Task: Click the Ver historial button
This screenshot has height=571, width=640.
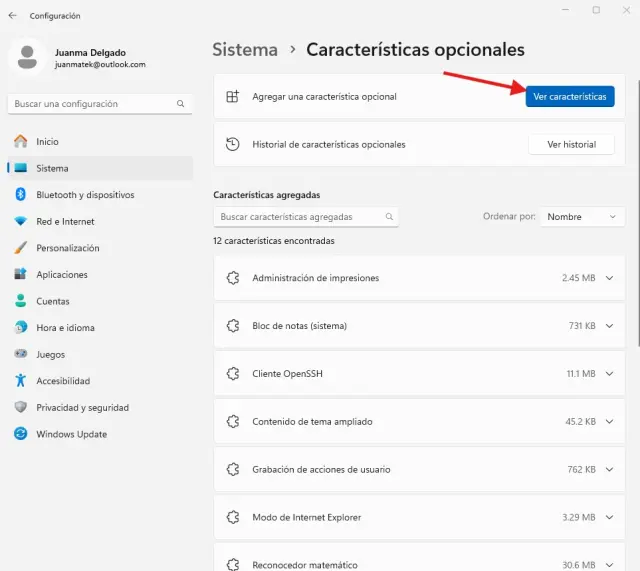Action: pyautogui.click(x=571, y=145)
